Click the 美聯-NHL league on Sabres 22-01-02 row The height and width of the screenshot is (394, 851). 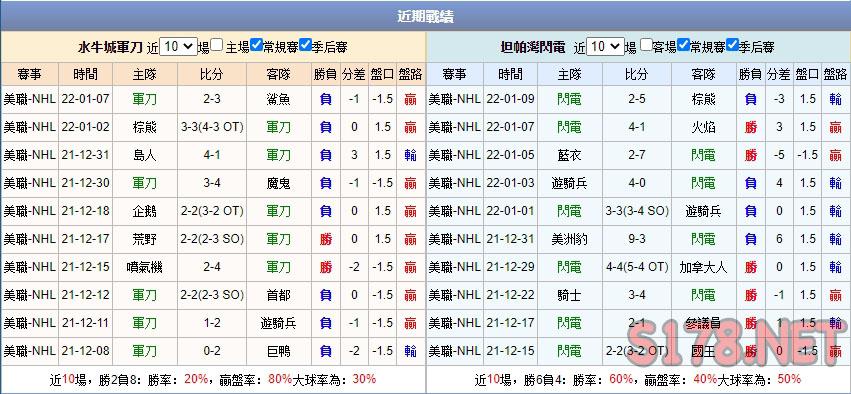pyautogui.click(x=29, y=127)
